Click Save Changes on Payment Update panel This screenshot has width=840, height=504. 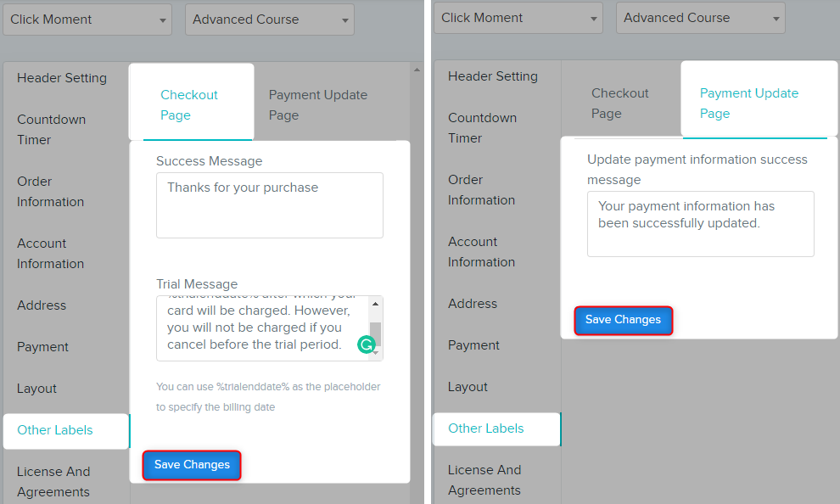[623, 320]
